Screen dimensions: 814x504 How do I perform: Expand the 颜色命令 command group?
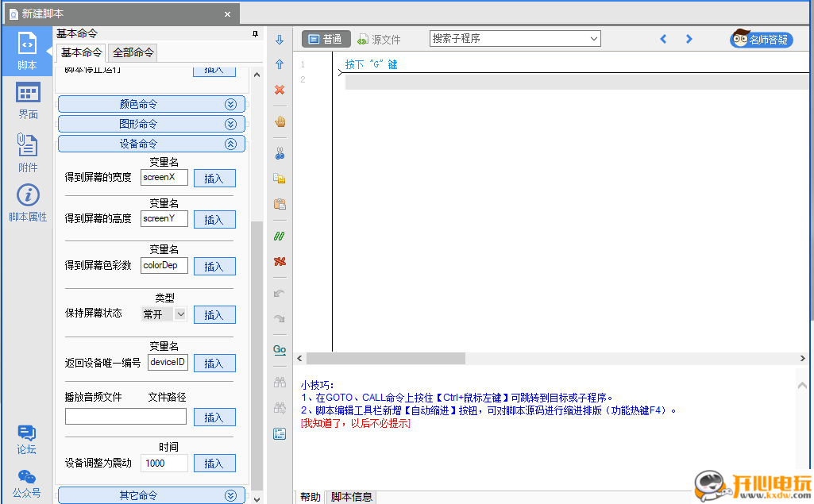230,103
